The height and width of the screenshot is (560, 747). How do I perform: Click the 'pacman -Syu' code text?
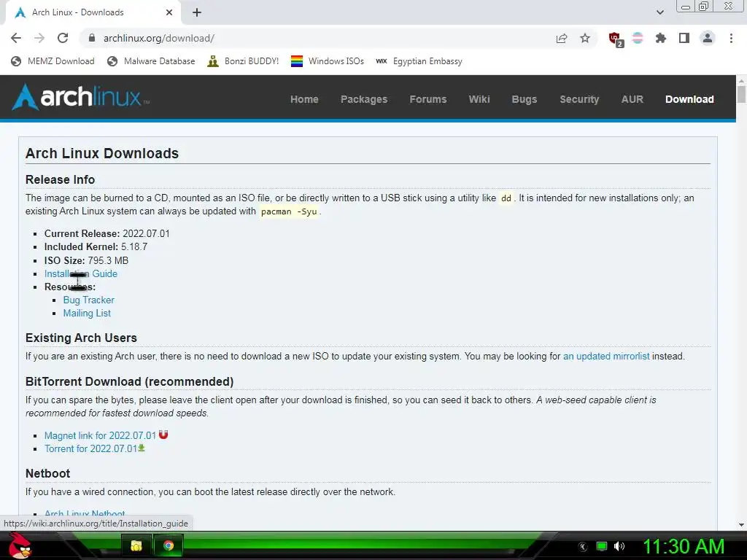[x=289, y=211]
